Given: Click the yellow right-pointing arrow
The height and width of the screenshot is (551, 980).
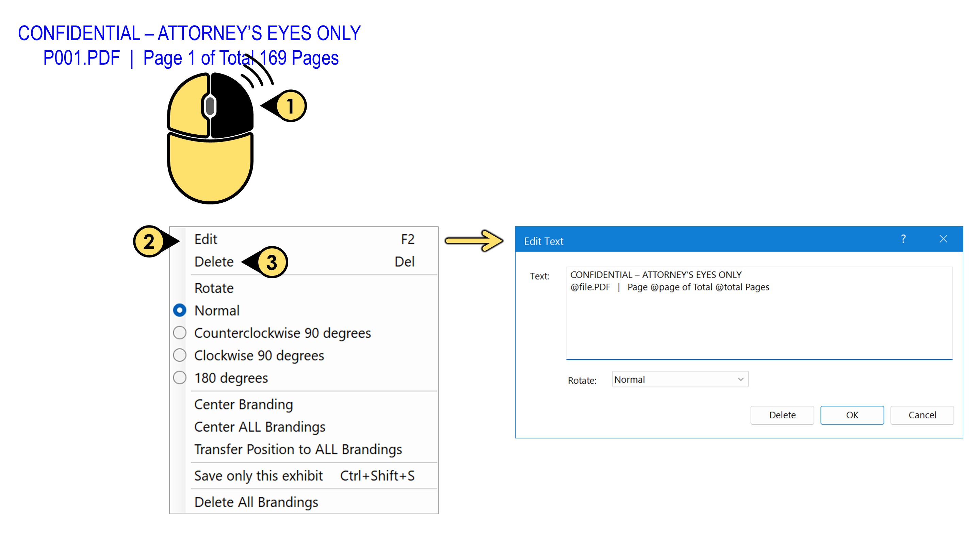Looking at the screenshot, I should [x=474, y=240].
